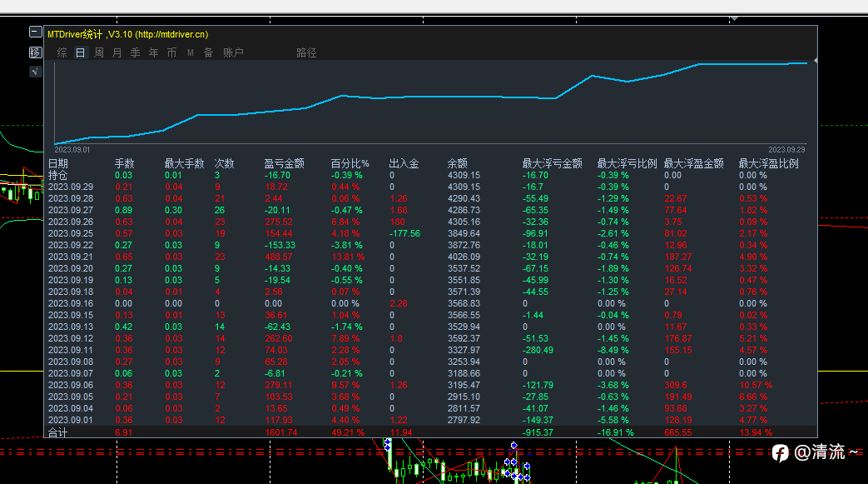This screenshot has height=484, width=868.
Task: Collapse the MTDriver statistics panel
Action: (x=35, y=32)
